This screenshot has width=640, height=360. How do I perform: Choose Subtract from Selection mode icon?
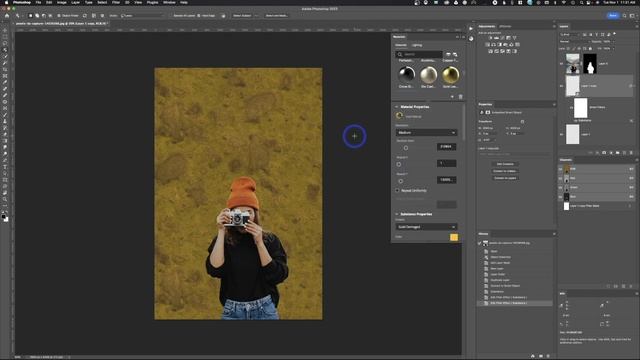(x=43, y=16)
